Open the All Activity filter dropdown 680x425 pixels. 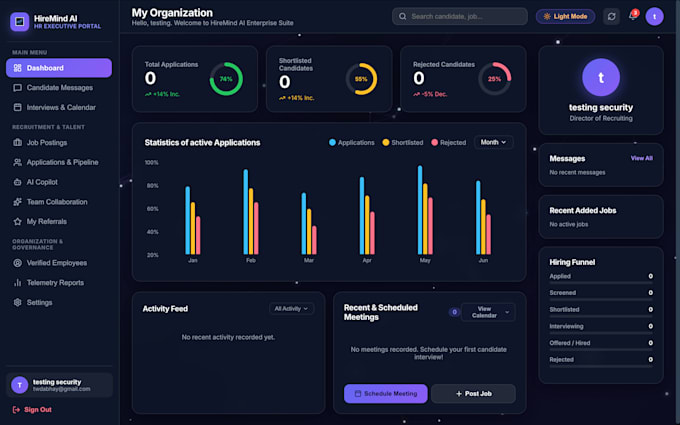291,309
